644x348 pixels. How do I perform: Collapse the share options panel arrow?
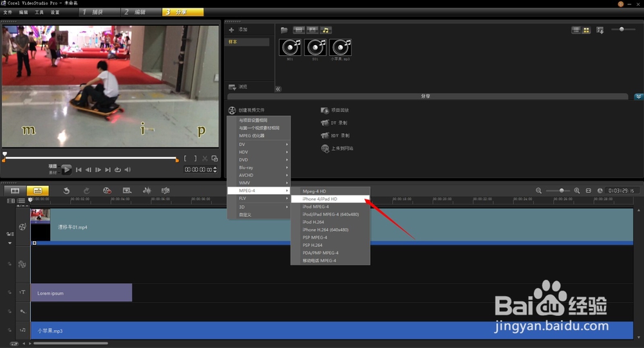(x=638, y=96)
